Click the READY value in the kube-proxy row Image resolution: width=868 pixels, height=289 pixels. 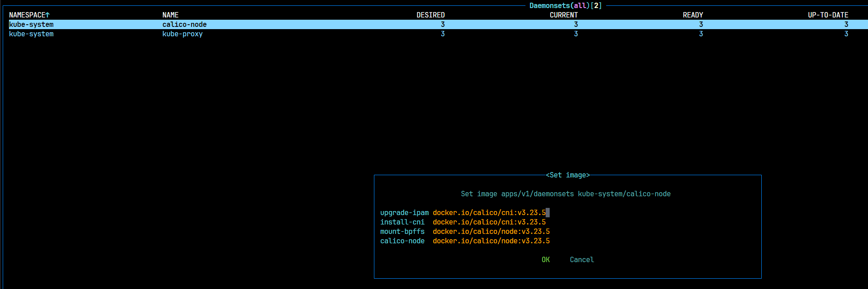pyautogui.click(x=701, y=34)
